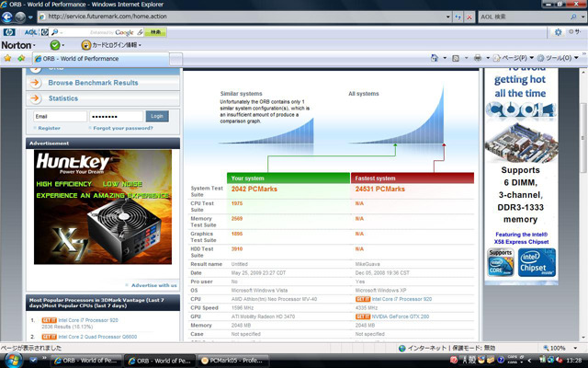Screen dimensions: 588x368
Task: Click the Home page icon
Action: [x=435, y=58]
